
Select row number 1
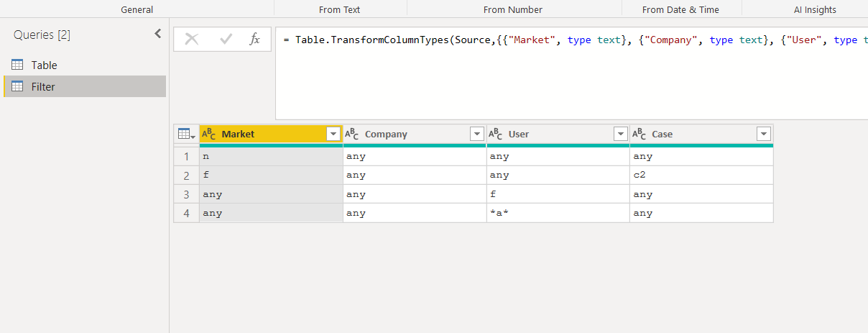click(x=186, y=156)
